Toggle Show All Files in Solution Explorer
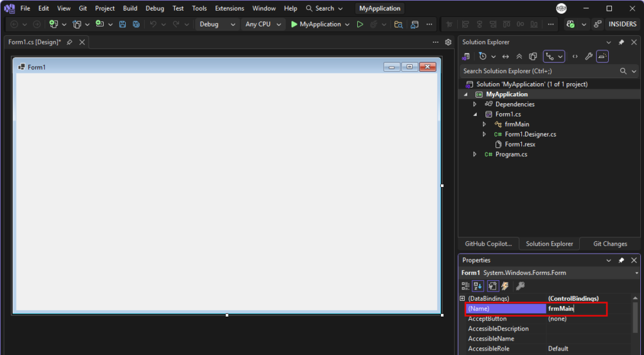 click(533, 57)
